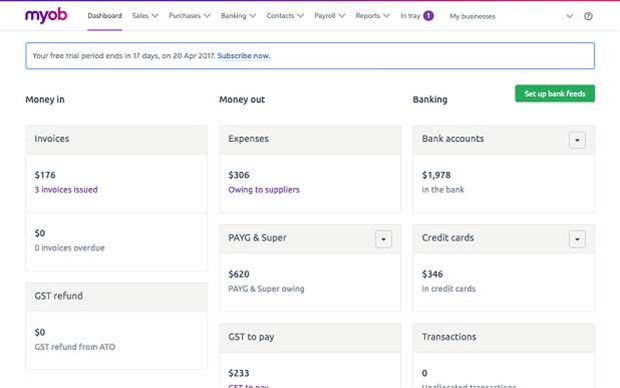Screen dimensions: 620x388
Task: Open Owing to suppliers link
Action: (264, 190)
